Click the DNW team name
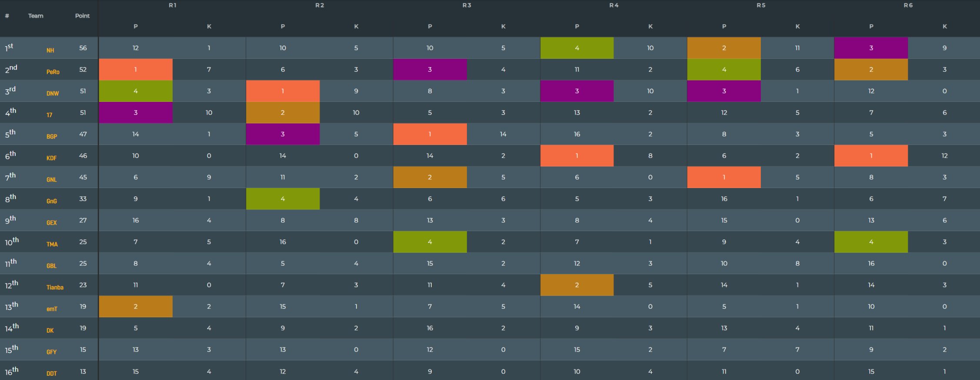The height and width of the screenshot is (380, 980). pos(53,94)
